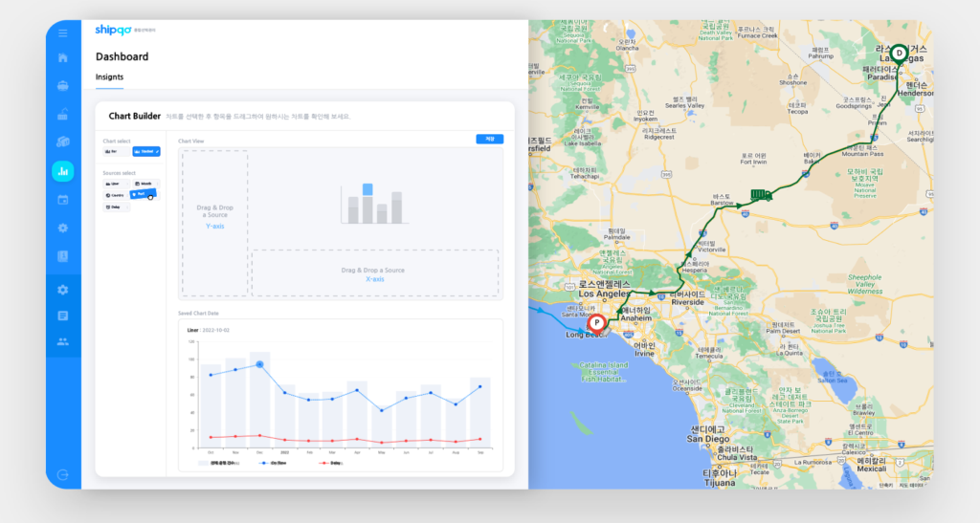Image resolution: width=980 pixels, height=523 pixels.
Task: Open the users group icon in sidebar
Action: [x=63, y=341]
